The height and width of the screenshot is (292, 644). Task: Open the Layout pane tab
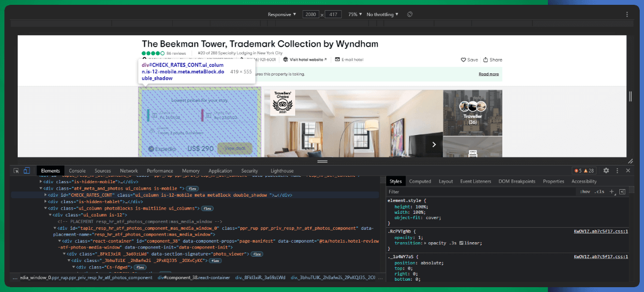point(446,181)
